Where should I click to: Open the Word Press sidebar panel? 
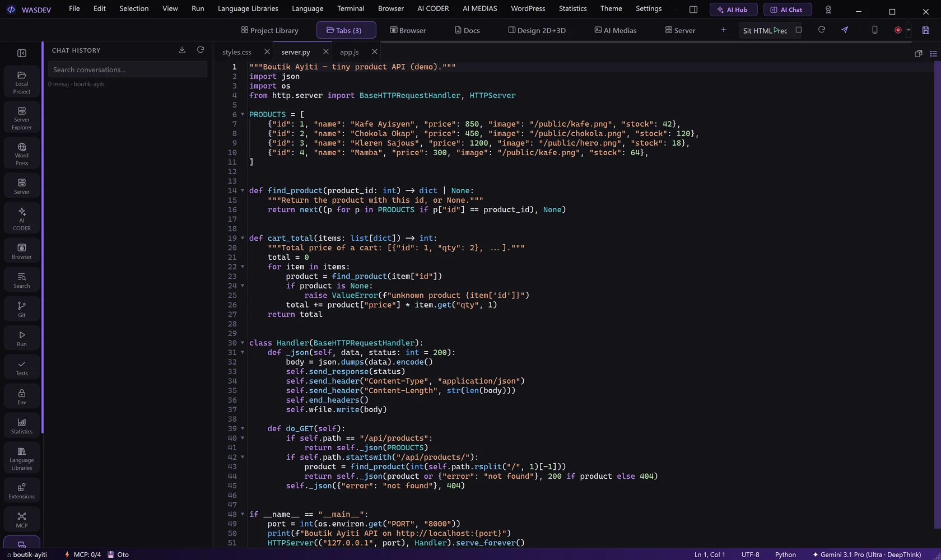point(22,154)
